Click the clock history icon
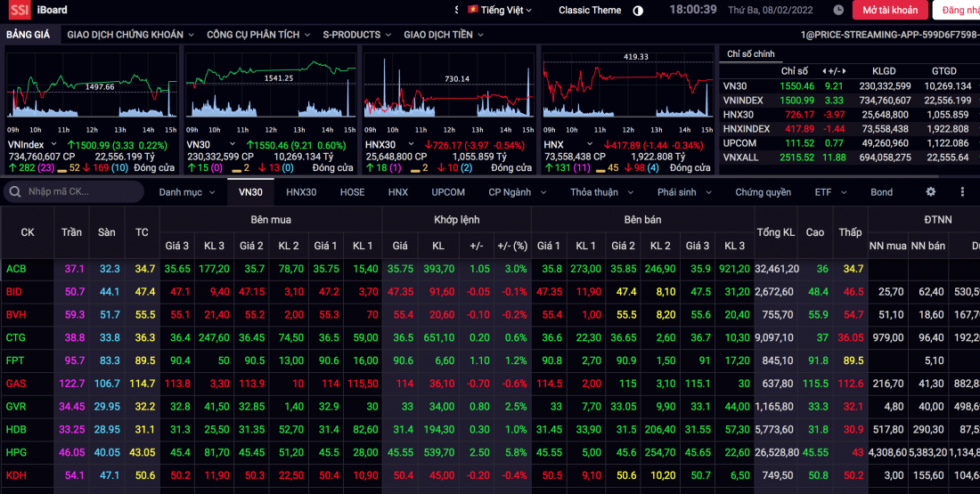The width and height of the screenshot is (980, 494). (838, 11)
